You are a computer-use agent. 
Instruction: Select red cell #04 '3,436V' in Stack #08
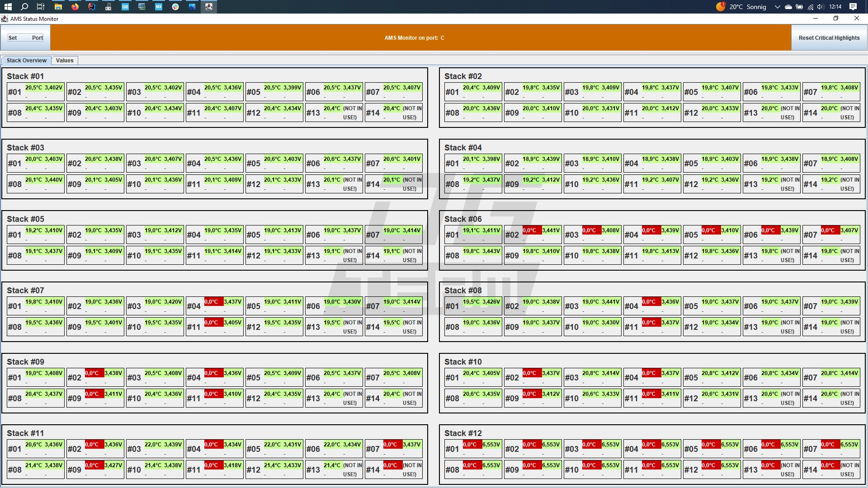click(x=652, y=306)
